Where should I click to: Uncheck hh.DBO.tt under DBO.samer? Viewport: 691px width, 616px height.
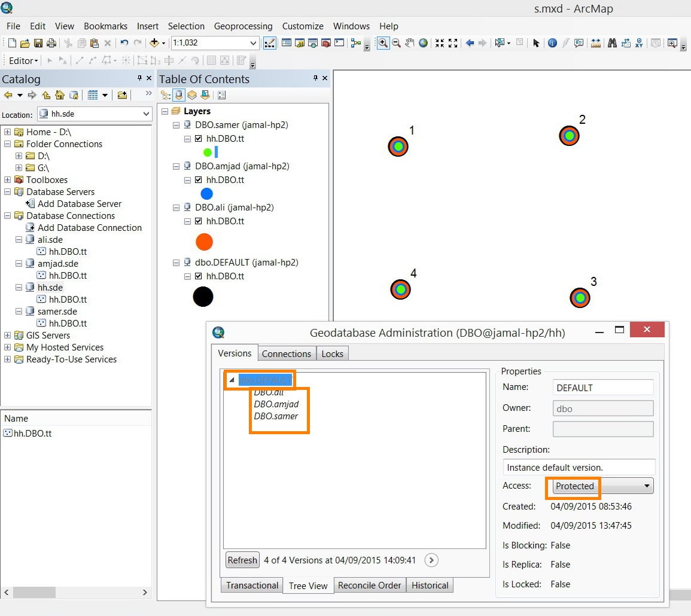tap(198, 138)
